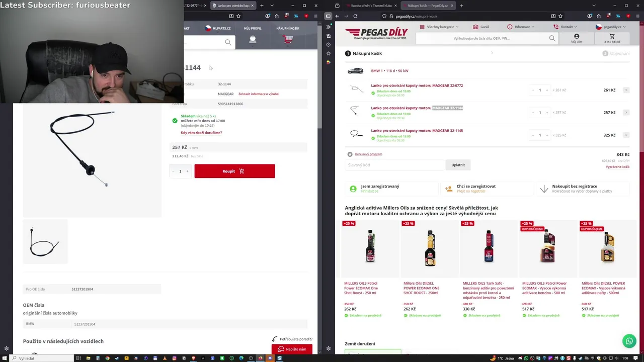Viewport: 644px width, 362px height.
Task: Choose 'Nakoupit bez registrace' option
Action: click(583, 189)
